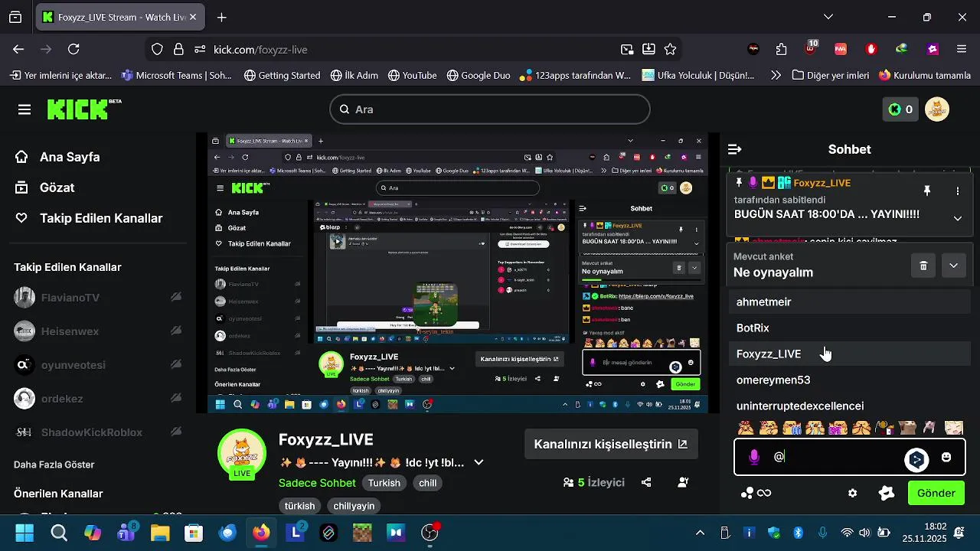This screenshot has height=551, width=980.
Task: Open Microsoft Teams in taskbar
Action: pos(126,533)
